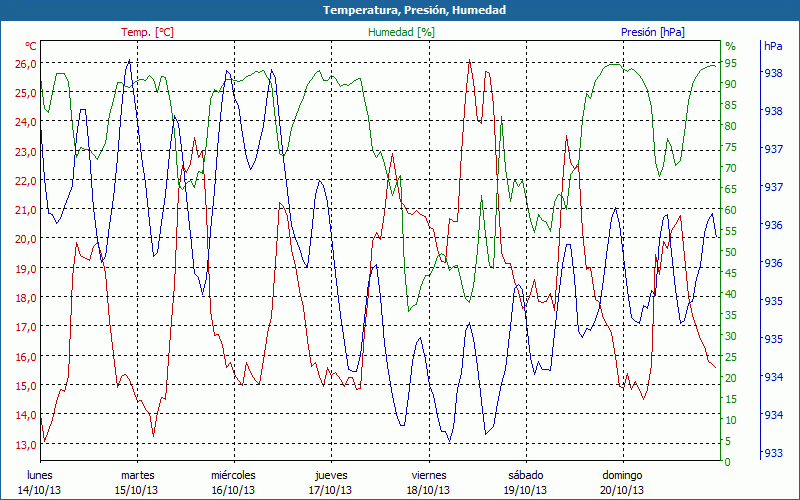Pick the martes day label
Screen dimensions: 800x500
click(137, 475)
